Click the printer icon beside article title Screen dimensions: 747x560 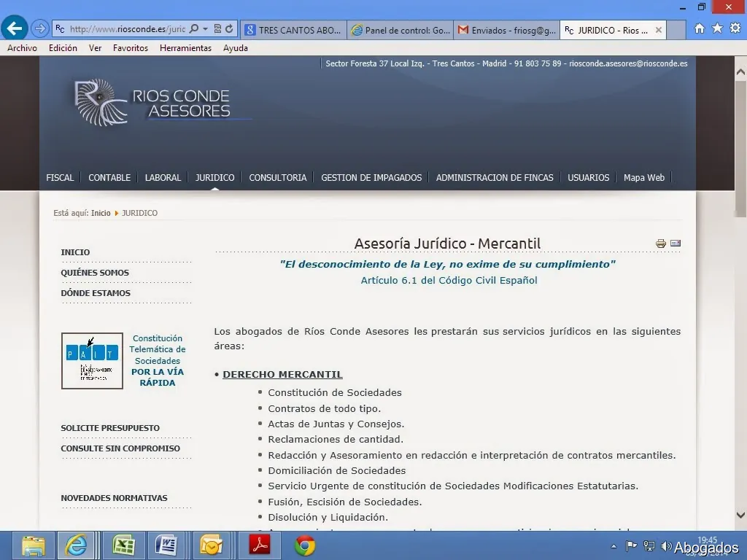[x=661, y=244]
